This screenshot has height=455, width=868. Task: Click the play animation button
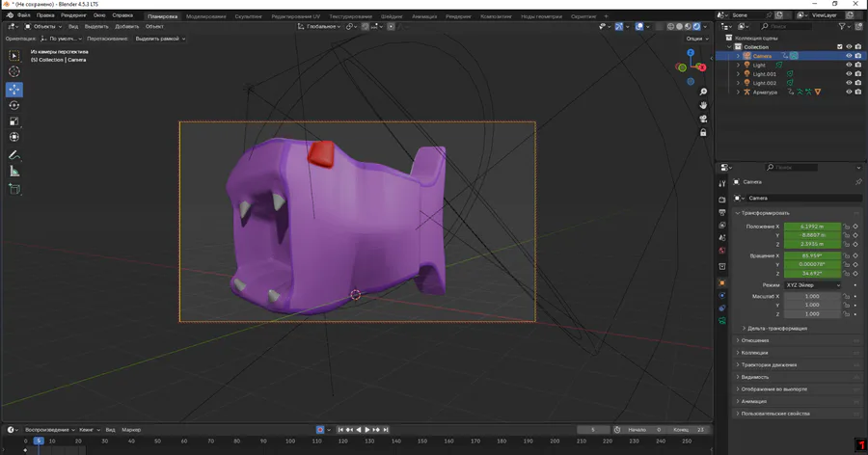point(367,430)
